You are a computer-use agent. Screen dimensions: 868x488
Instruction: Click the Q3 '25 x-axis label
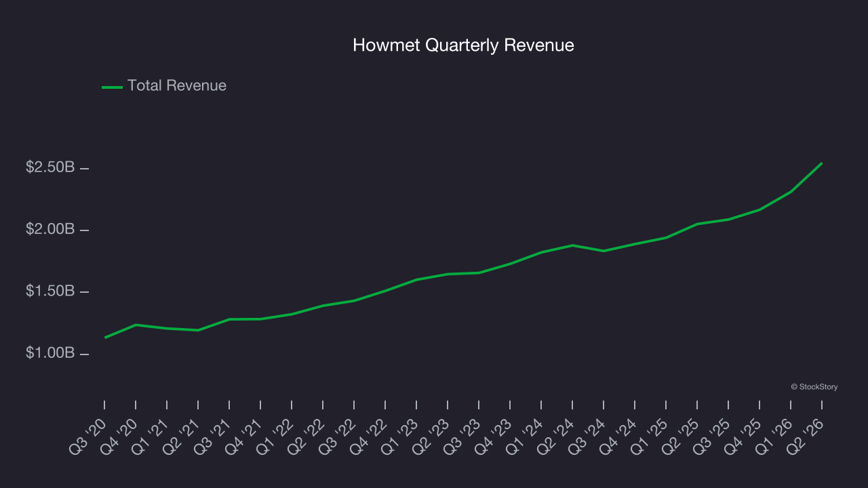tap(712, 436)
